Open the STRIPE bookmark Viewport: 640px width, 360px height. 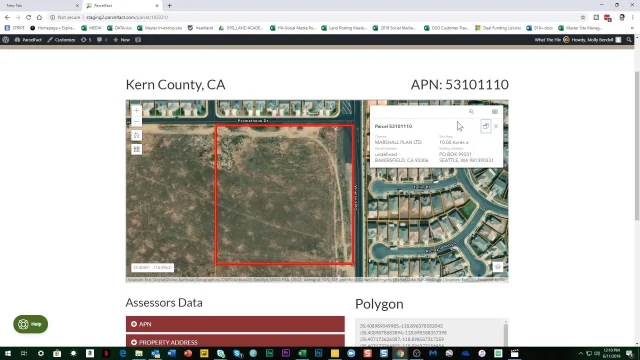pyautogui.click(x=15, y=28)
